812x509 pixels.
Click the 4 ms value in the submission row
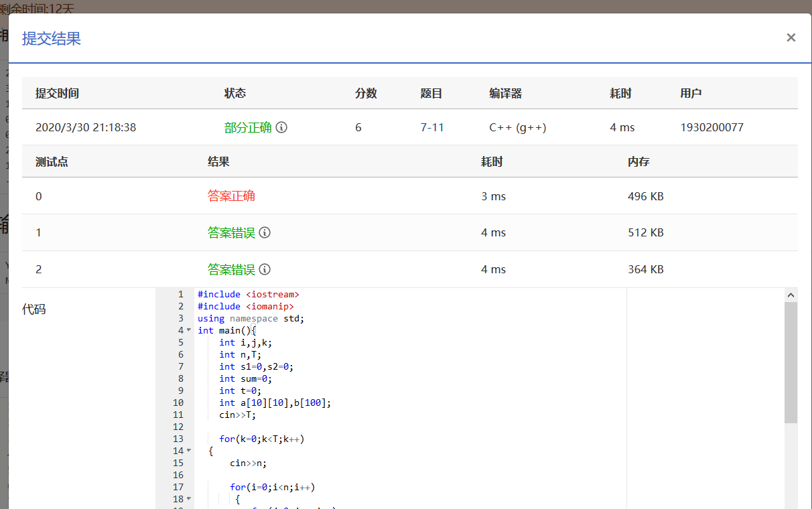(622, 127)
